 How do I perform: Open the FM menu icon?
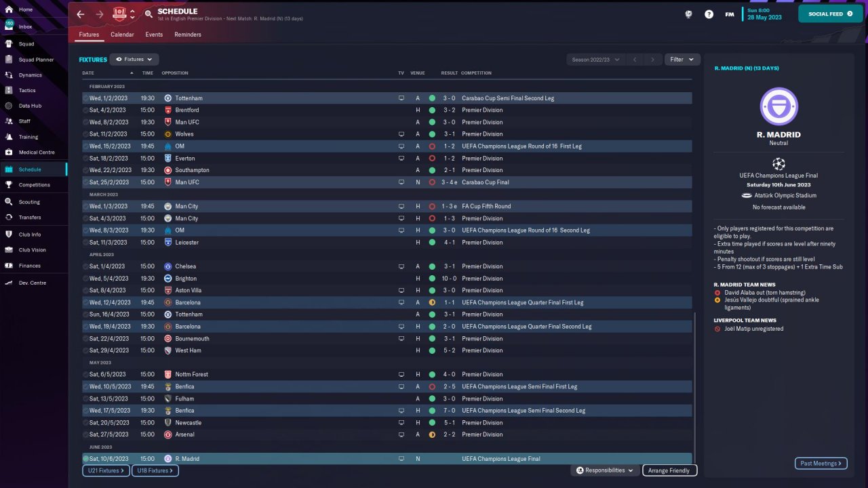click(x=730, y=14)
